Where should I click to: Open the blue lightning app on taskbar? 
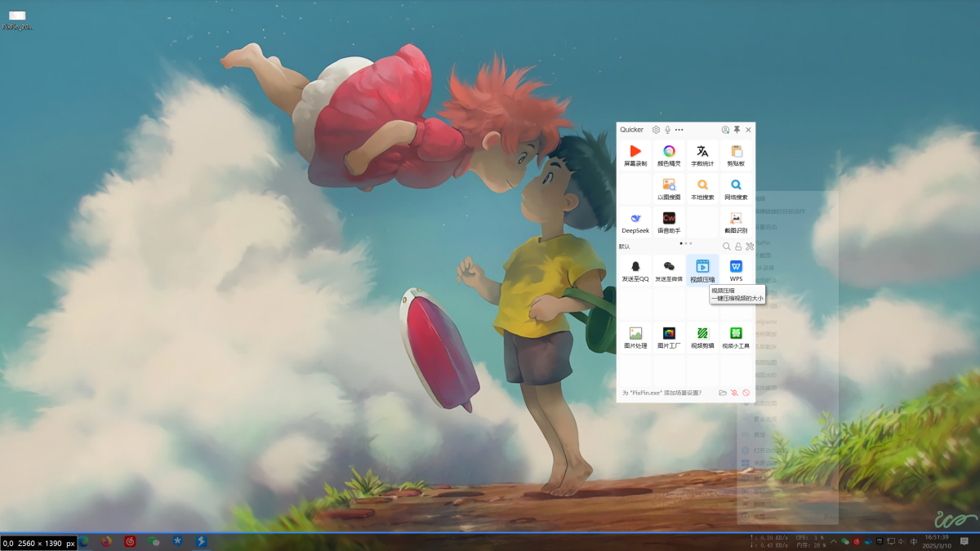(x=200, y=541)
